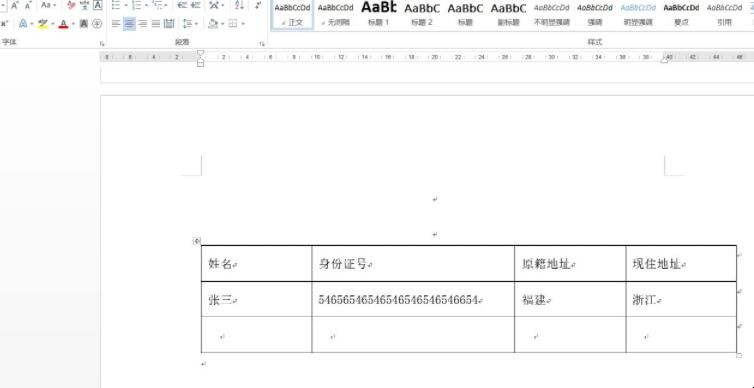This screenshot has width=754, height=388.
Task: Decrease font size with the Shrink Font button
Action: pyautogui.click(x=28, y=6)
